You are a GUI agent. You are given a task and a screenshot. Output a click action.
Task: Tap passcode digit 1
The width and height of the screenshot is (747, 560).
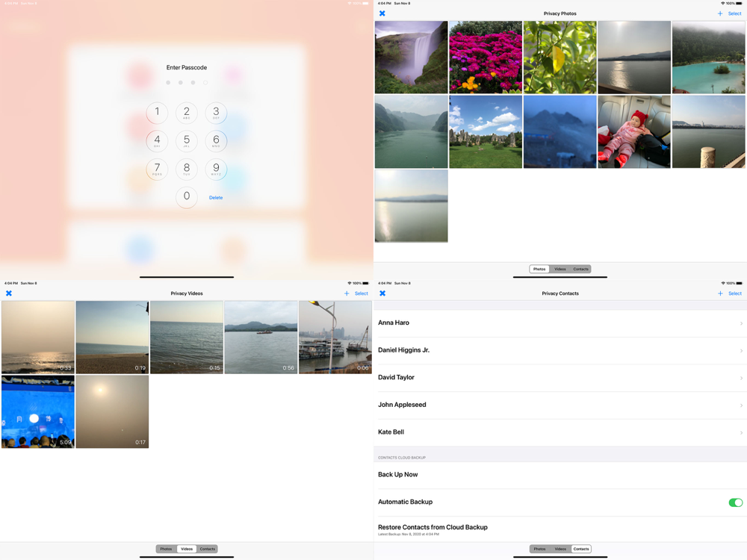point(157,113)
